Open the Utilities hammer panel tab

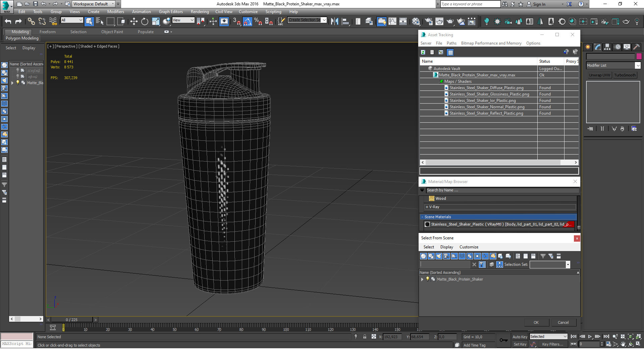[x=637, y=47]
